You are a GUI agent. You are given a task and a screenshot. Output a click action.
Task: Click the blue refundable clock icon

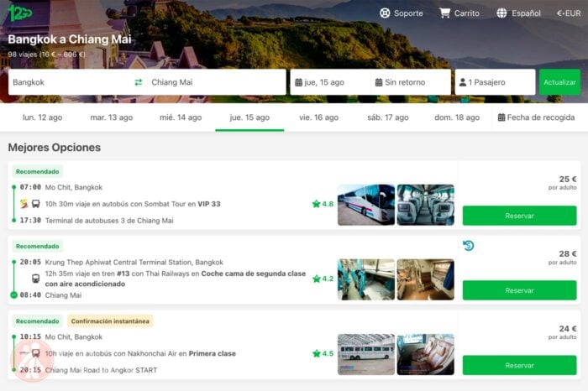tap(469, 246)
